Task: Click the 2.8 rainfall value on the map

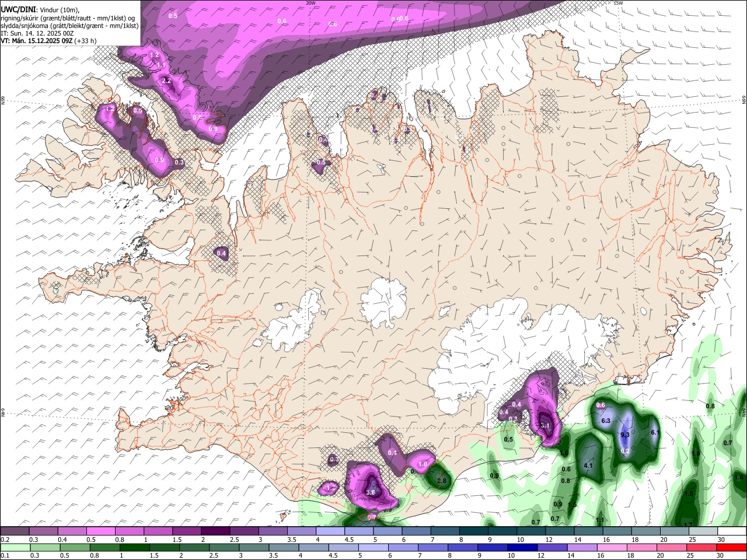Action: coord(442,481)
